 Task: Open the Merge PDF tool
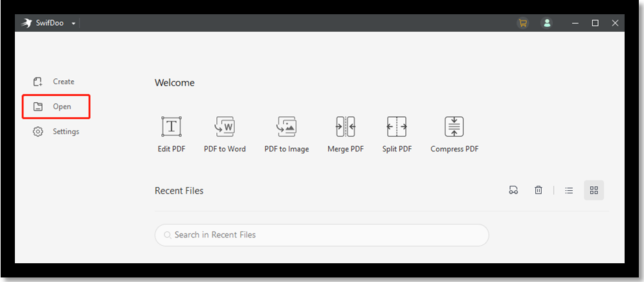coord(346,135)
